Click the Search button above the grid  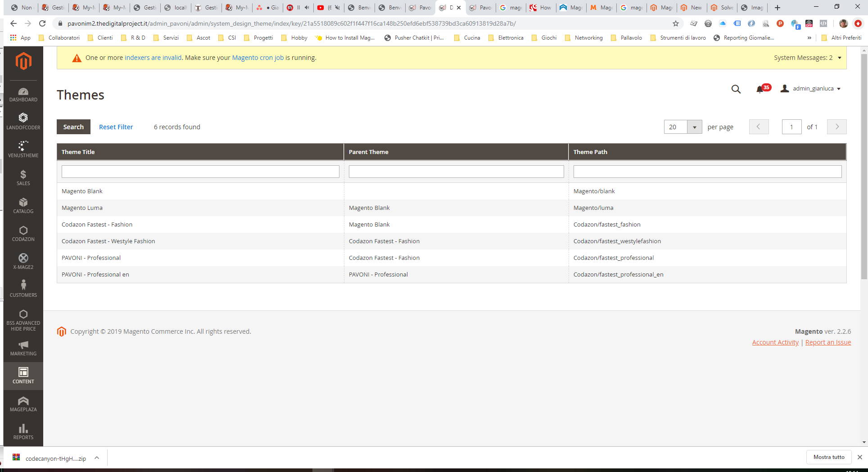click(x=73, y=127)
